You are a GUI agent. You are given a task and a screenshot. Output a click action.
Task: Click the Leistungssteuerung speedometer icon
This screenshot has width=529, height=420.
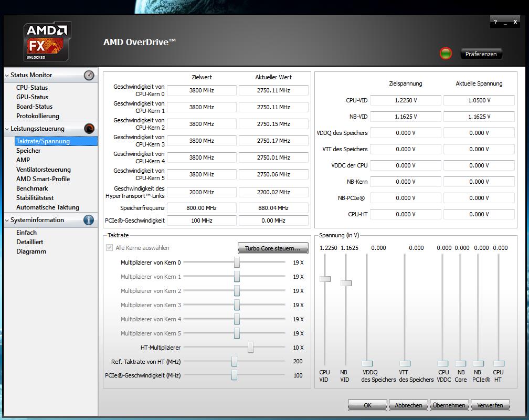coord(89,129)
